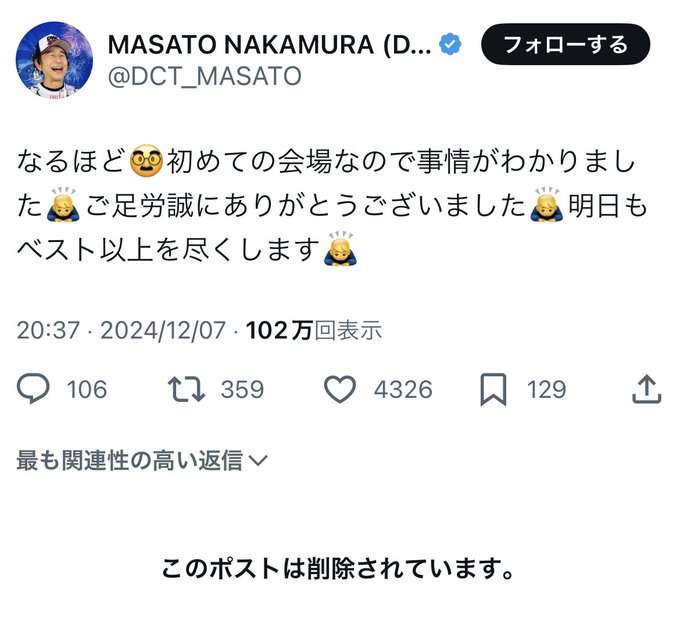Select the post text beginning なるほど
This screenshot has width=680, height=634.
coord(332,206)
